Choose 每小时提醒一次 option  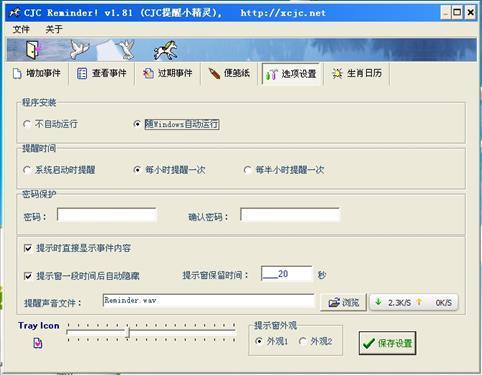click(x=169, y=170)
